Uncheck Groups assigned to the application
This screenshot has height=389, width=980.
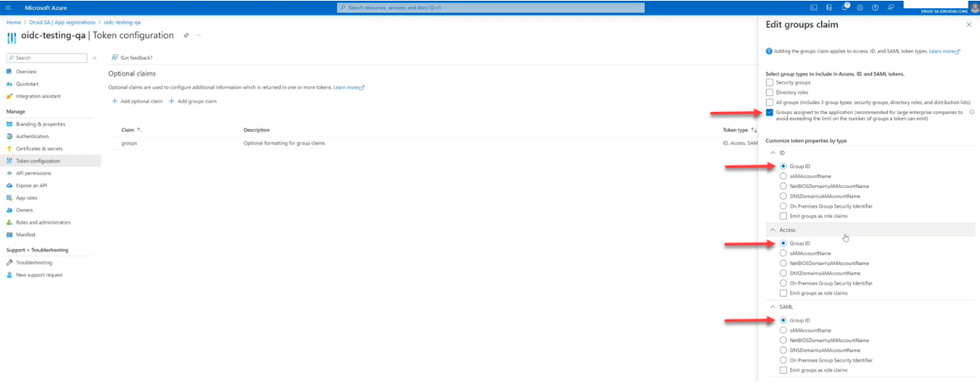tap(770, 113)
